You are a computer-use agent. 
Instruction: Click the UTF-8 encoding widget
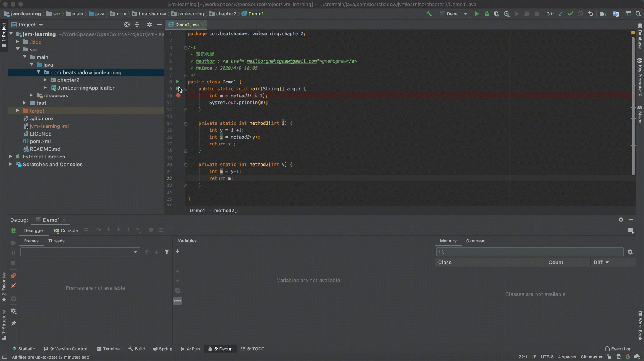(x=547, y=357)
